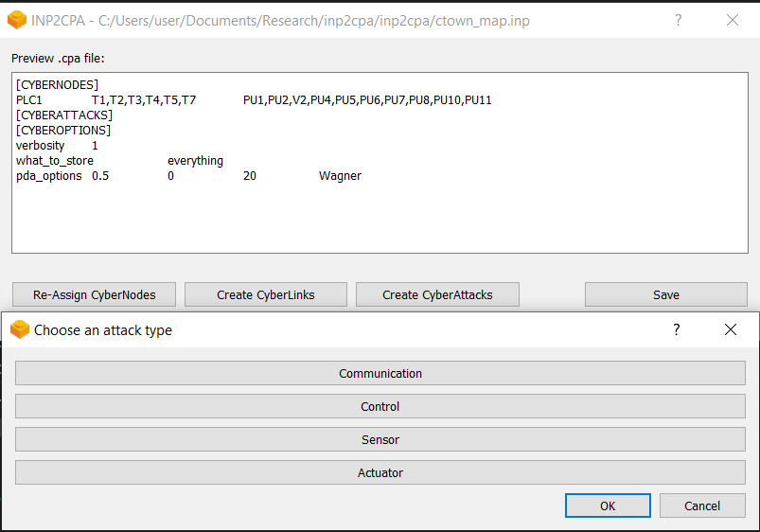Click the 'everything' value

(195, 161)
